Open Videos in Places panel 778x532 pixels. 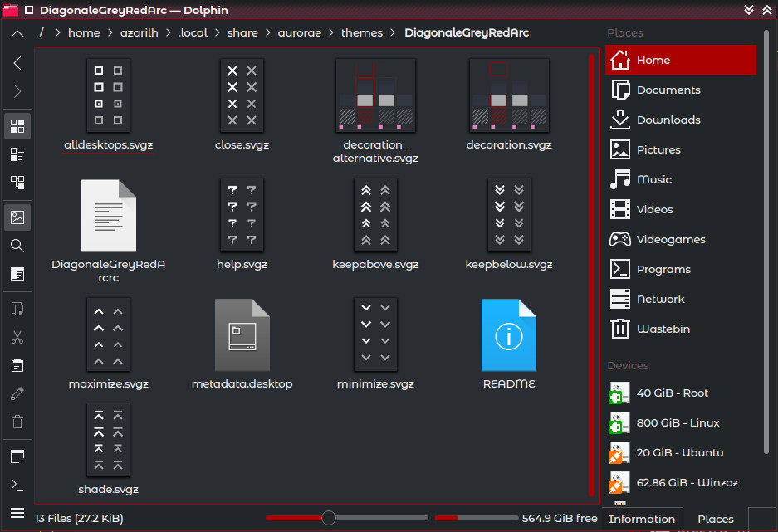pos(681,209)
